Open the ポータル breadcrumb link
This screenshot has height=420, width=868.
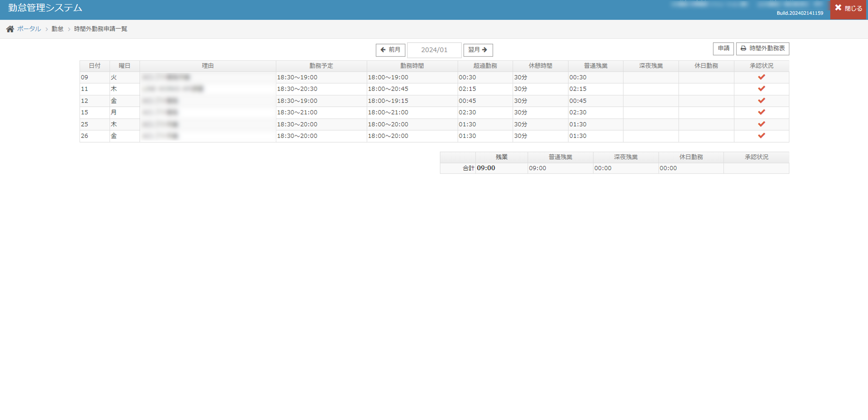(x=29, y=29)
